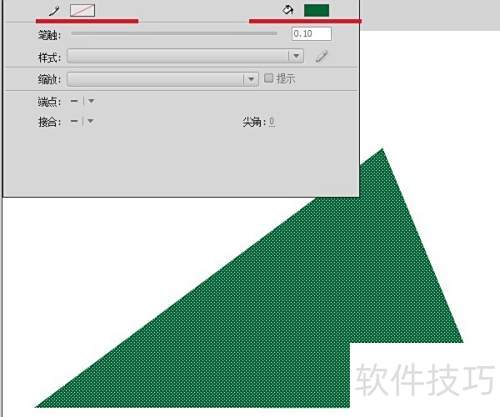Open the 样式 style combo box
The image size is (500, 417).
point(185,56)
